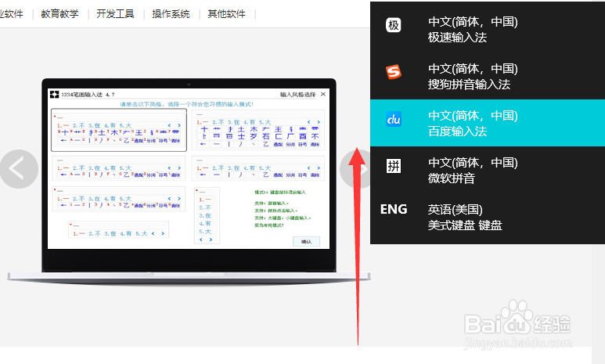This screenshot has height=364, width=605.
Task: Click the Sogou S logo icon
Action: point(394,72)
